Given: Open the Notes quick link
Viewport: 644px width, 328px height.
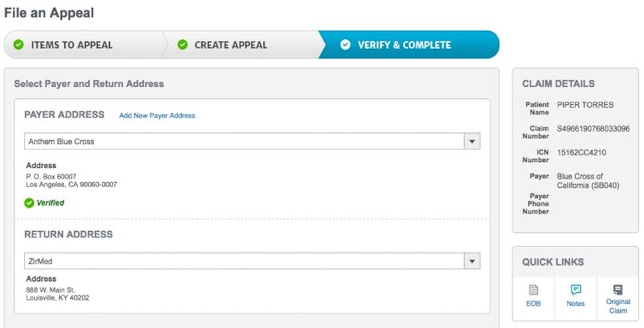Looking at the screenshot, I should tap(576, 303).
